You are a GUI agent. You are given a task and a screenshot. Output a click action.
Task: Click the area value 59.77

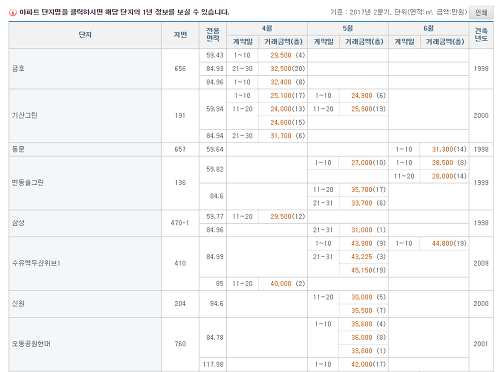pyautogui.click(x=215, y=216)
